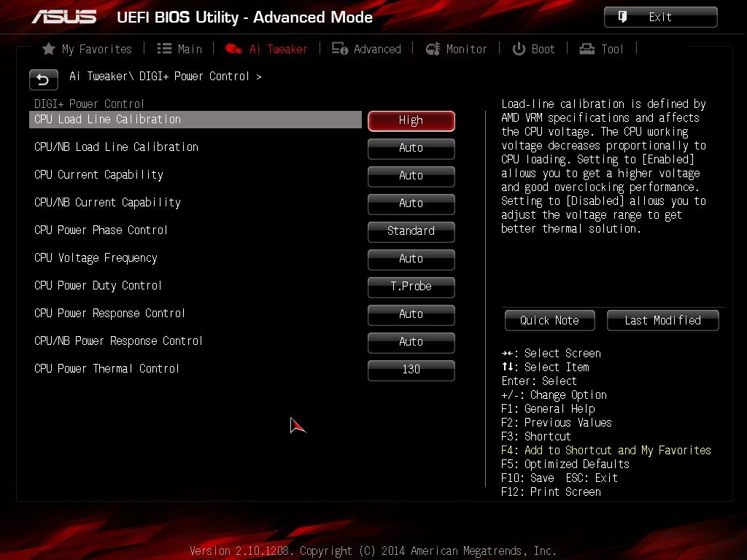Open CPU Power Response Control Auto dropdown

tap(411, 314)
